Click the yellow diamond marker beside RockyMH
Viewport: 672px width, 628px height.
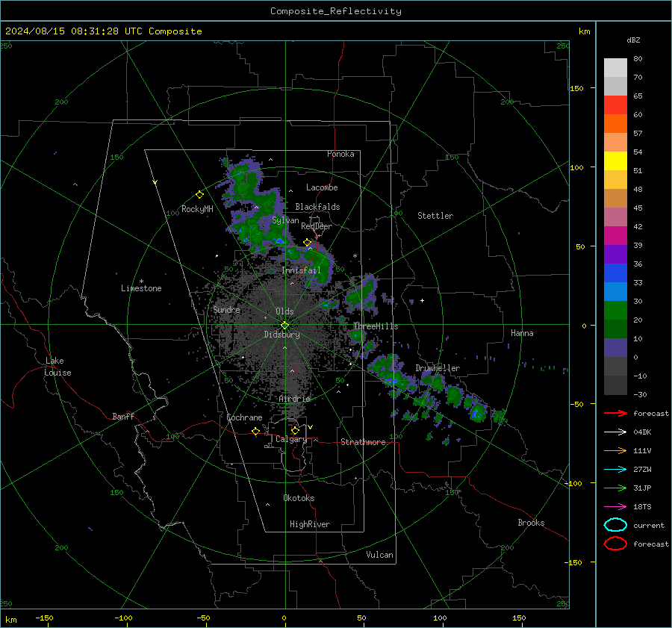pos(199,195)
